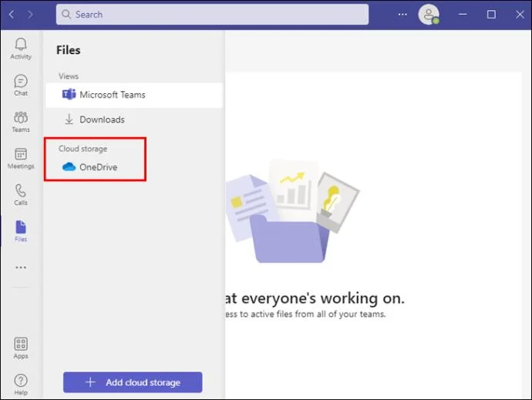
Task: Go forward with the right arrow
Action: click(31, 14)
